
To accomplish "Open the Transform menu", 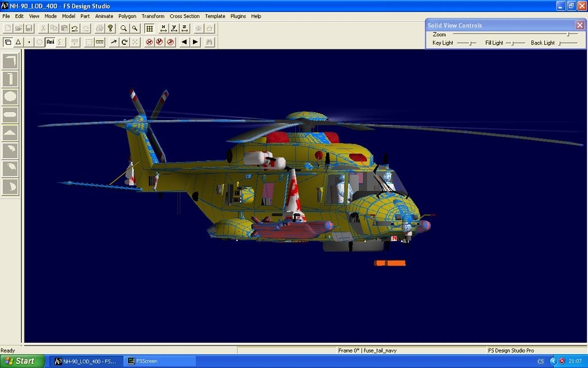I will tap(153, 16).
